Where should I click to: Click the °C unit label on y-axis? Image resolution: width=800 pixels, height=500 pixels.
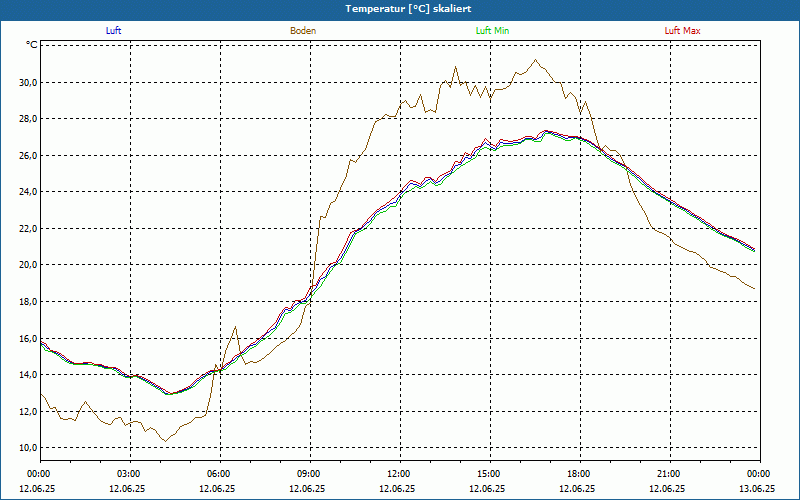(32, 45)
